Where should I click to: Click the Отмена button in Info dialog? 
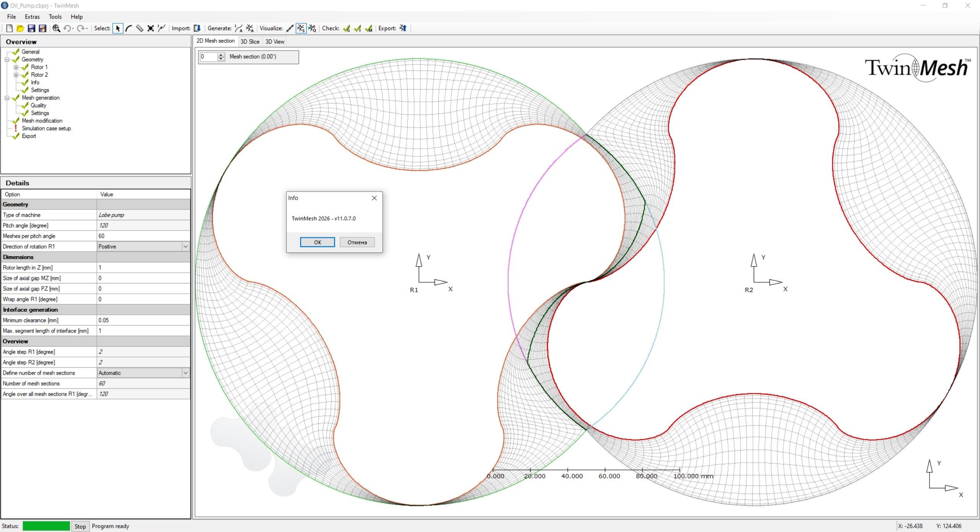[357, 242]
